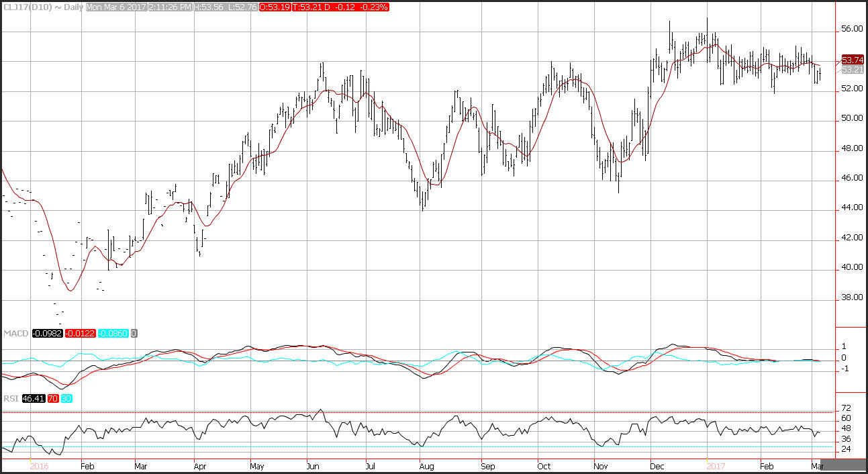868x474 pixels.
Task: Click the 2016 year label on time axis
Action: point(40,465)
